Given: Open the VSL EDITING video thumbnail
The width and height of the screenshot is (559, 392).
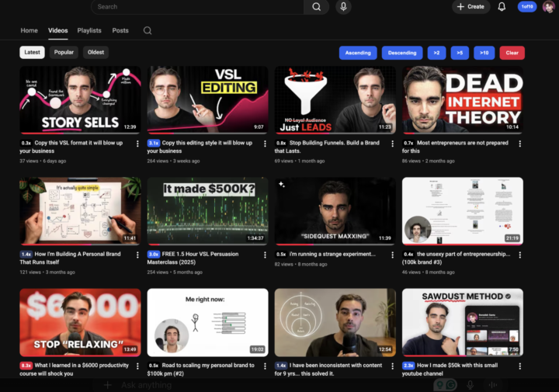Looking at the screenshot, I should (x=207, y=100).
